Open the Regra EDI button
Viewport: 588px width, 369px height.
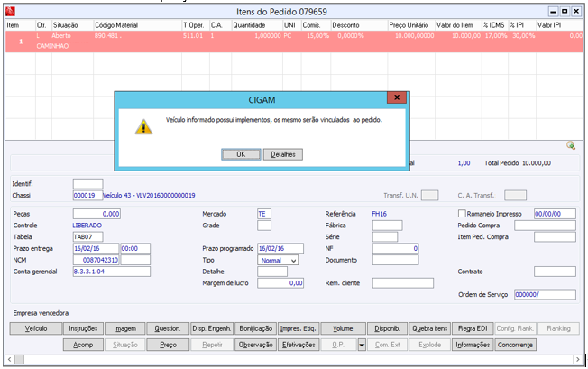pyautogui.click(x=473, y=329)
